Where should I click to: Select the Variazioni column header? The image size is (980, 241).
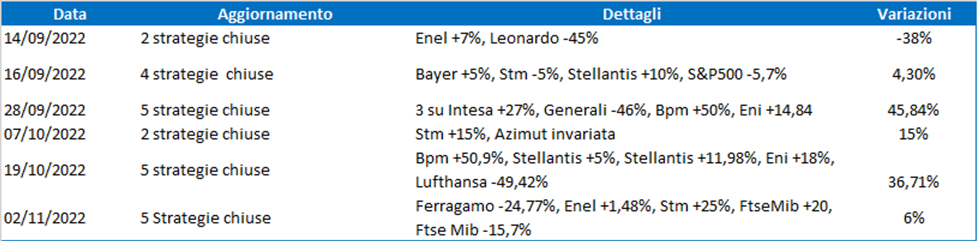(913, 14)
